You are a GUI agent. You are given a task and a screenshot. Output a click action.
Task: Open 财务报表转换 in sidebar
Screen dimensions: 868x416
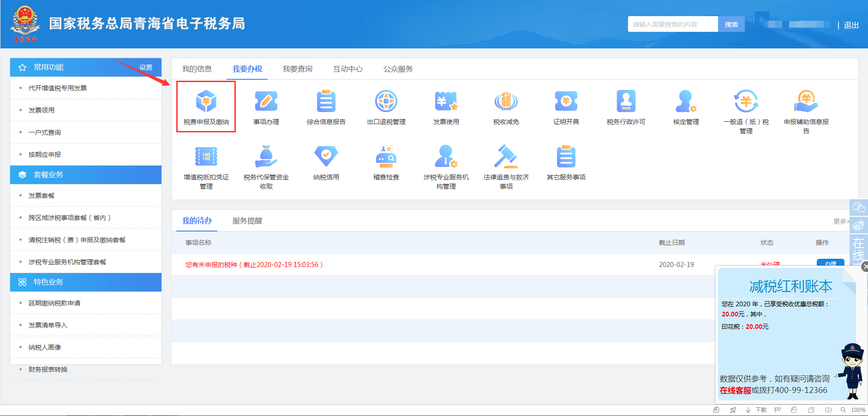(x=48, y=369)
